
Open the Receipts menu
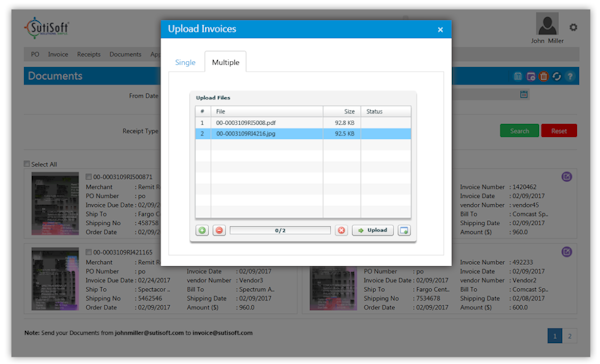pos(88,54)
